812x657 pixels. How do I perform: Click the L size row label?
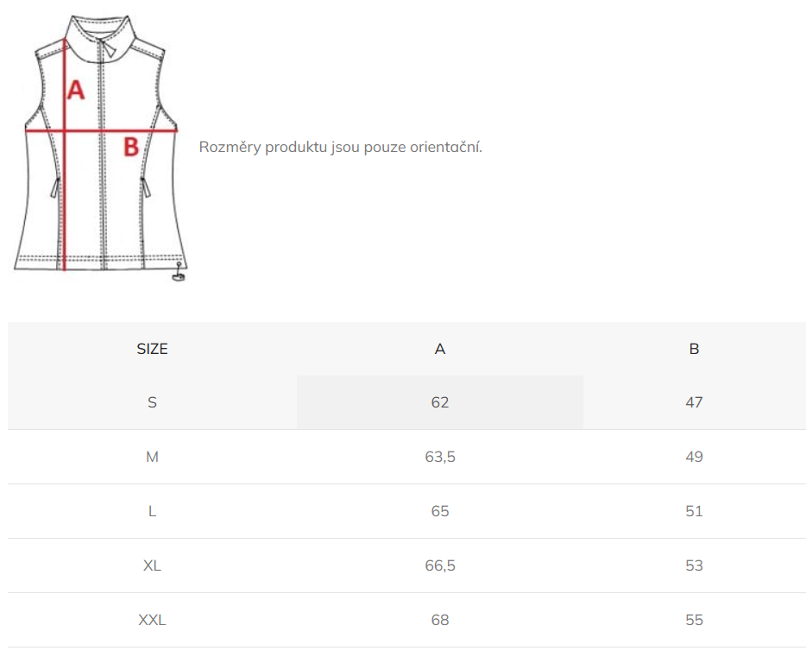click(152, 511)
